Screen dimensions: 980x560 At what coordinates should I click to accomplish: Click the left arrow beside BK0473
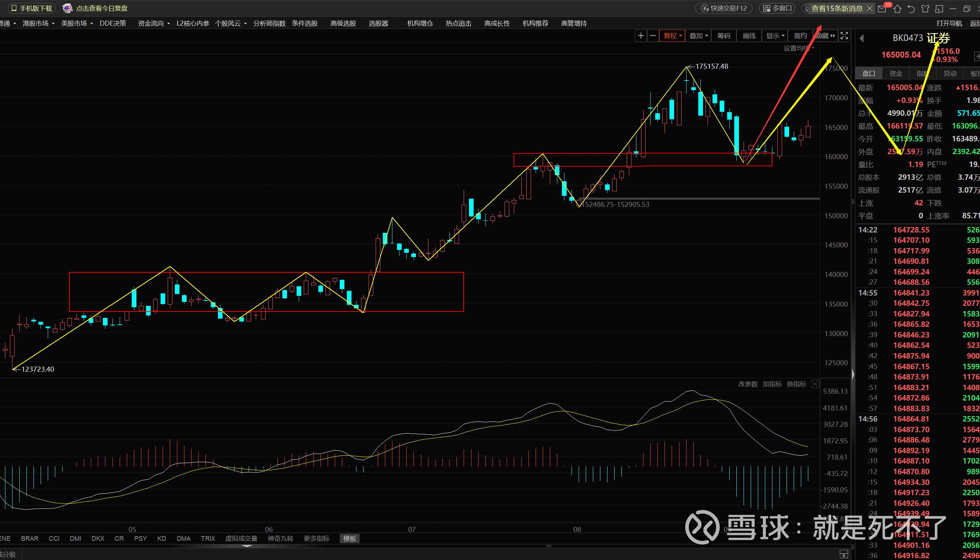pos(861,38)
